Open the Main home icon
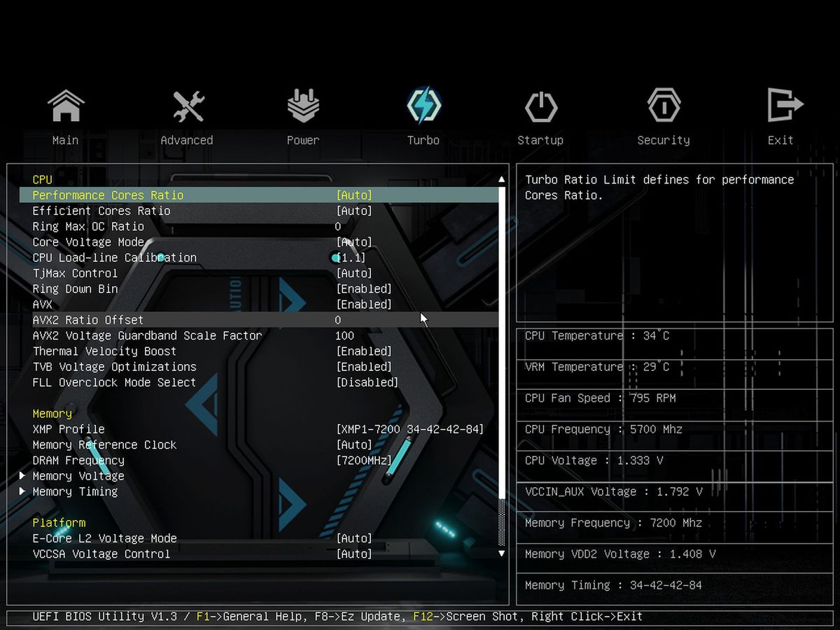This screenshot has height=630, width=840. click(66, 106)
